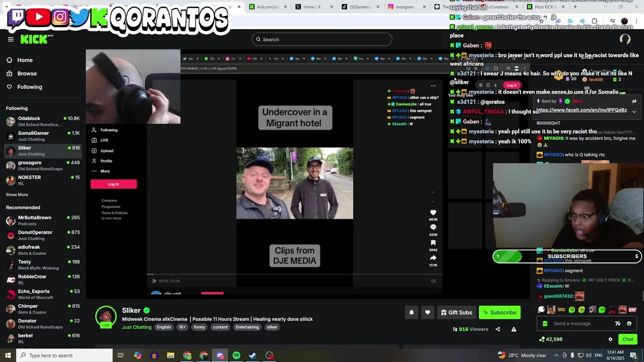Open berkel recommended channel
644x362 pixels.
pyautogui.click(x=43, y=338)
